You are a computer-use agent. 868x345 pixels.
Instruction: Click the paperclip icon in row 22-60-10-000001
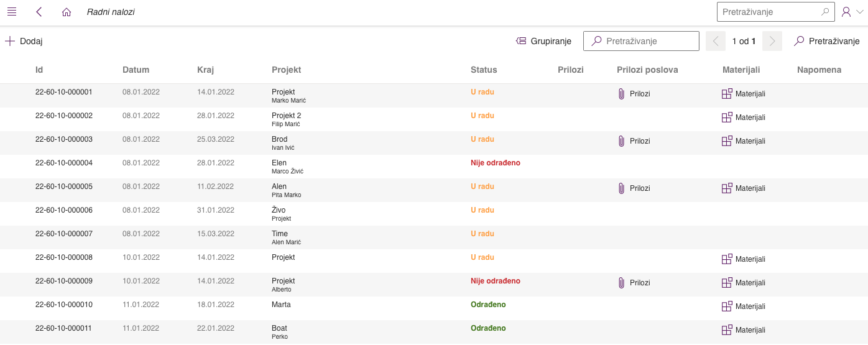[x=621, y=94]
